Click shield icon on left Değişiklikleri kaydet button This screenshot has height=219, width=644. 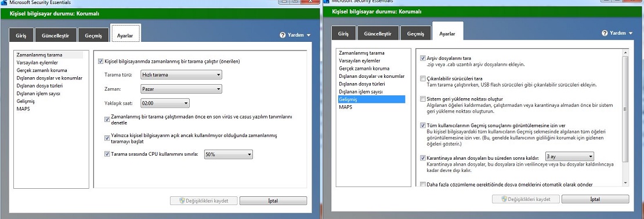coord(182,201)
